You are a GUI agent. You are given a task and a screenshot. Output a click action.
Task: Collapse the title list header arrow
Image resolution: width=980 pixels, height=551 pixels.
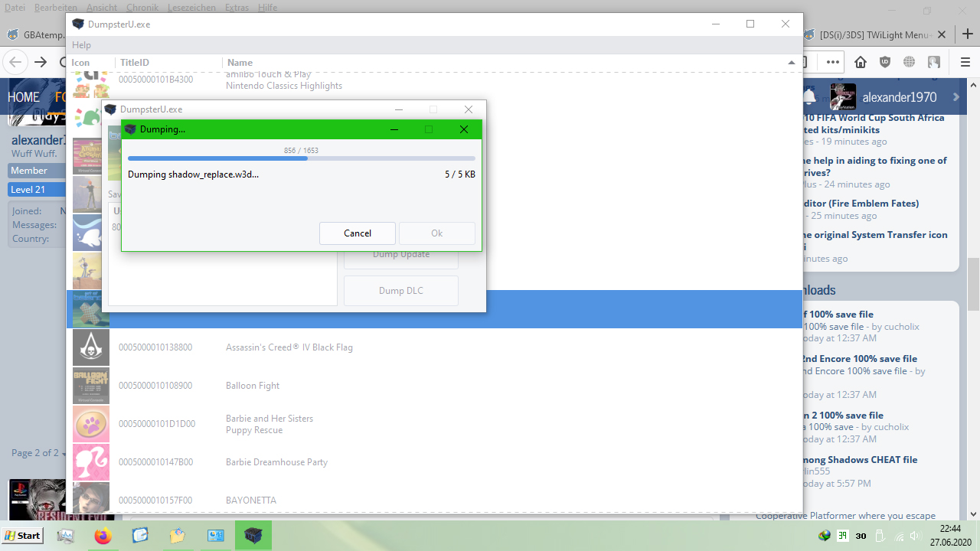(791, 62)
